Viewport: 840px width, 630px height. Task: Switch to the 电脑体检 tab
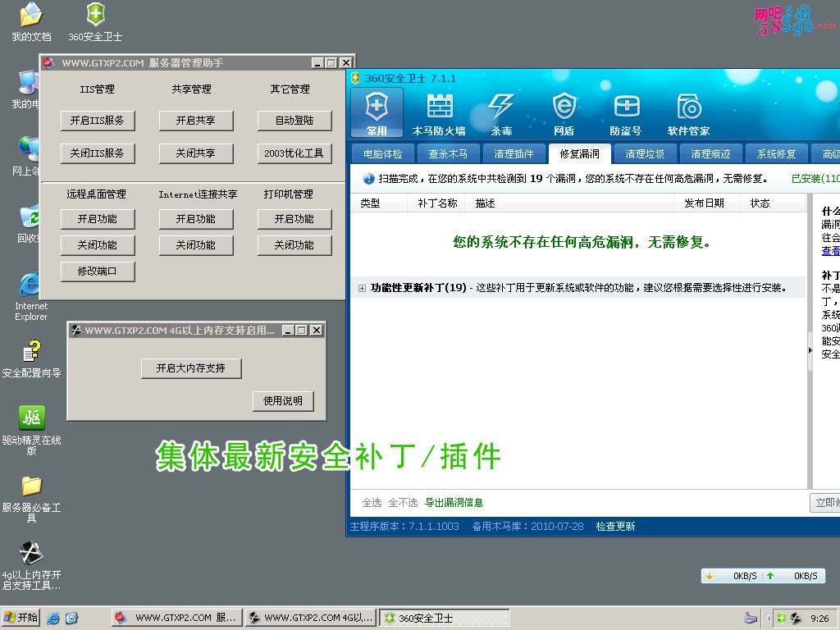382,154
